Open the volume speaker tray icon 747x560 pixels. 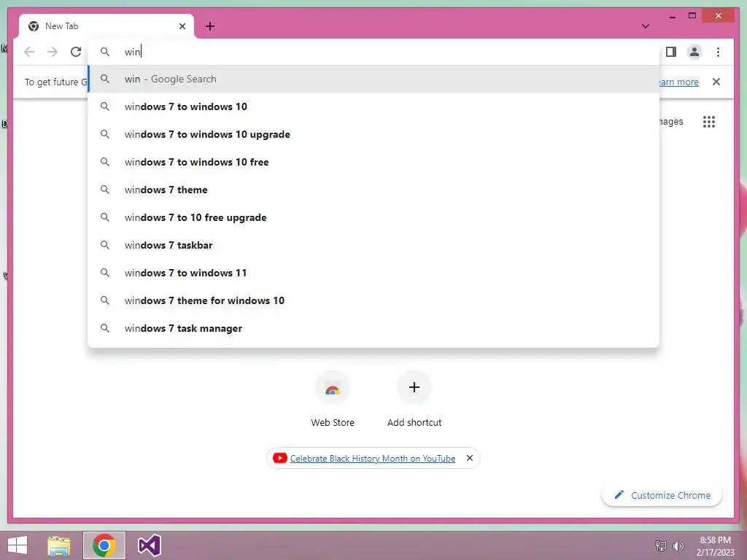tap(678, 546)
